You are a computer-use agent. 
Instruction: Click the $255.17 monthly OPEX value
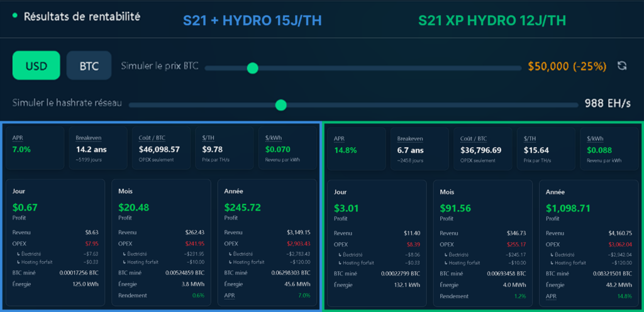click(x=516, y=244)
